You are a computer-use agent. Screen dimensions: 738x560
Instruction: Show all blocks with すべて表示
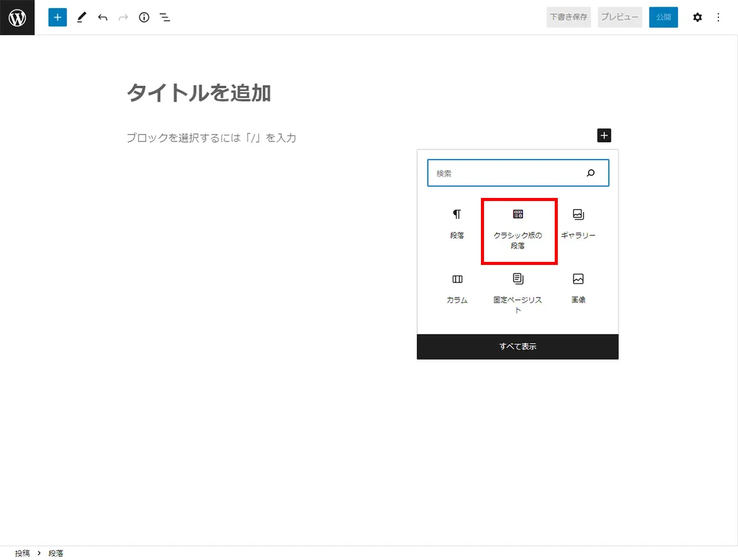pos(518,346)
